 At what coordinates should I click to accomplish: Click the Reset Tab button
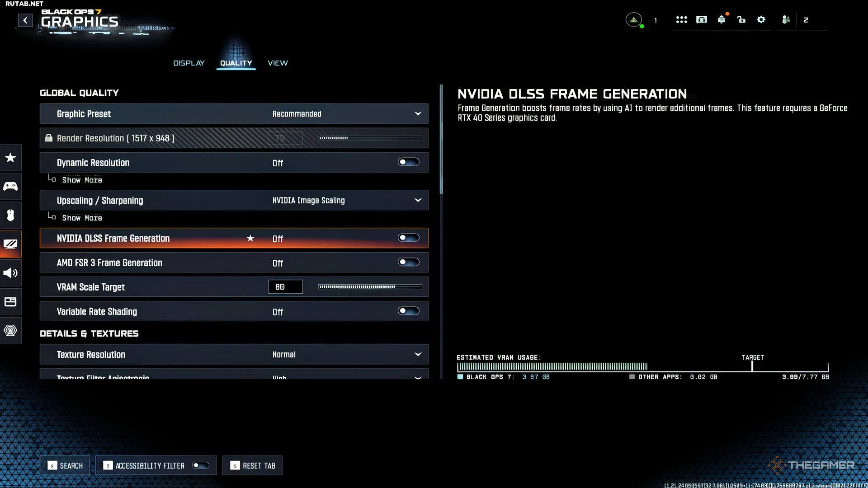[252, 466]
